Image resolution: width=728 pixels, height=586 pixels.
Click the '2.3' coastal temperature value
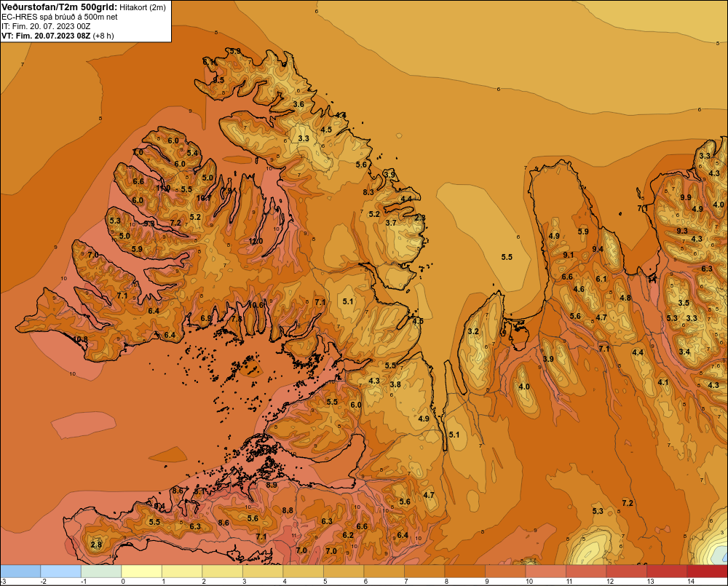(420, 218)
